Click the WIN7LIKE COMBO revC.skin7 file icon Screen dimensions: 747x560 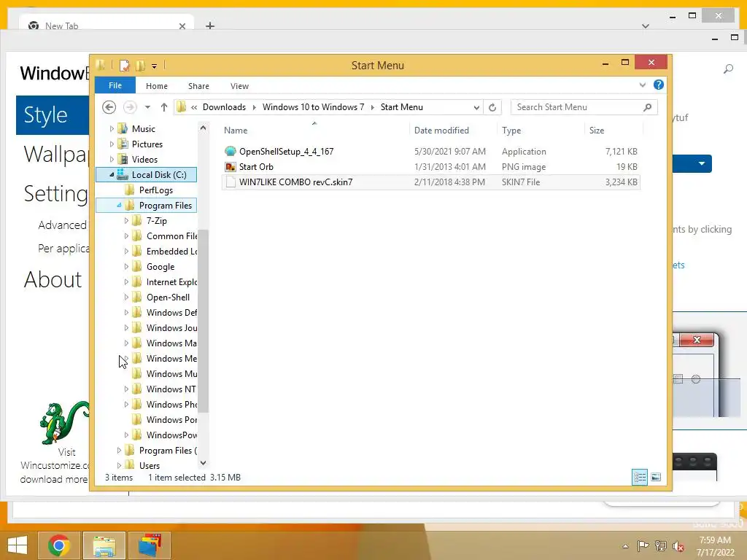(231, 182)
